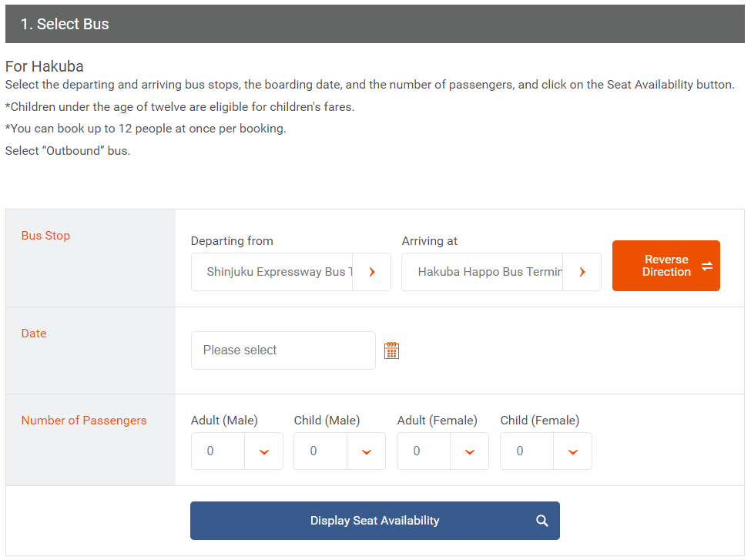
Task: Click the Reverse Direction button
Action: pyautogui.click(x=666, y=266)
